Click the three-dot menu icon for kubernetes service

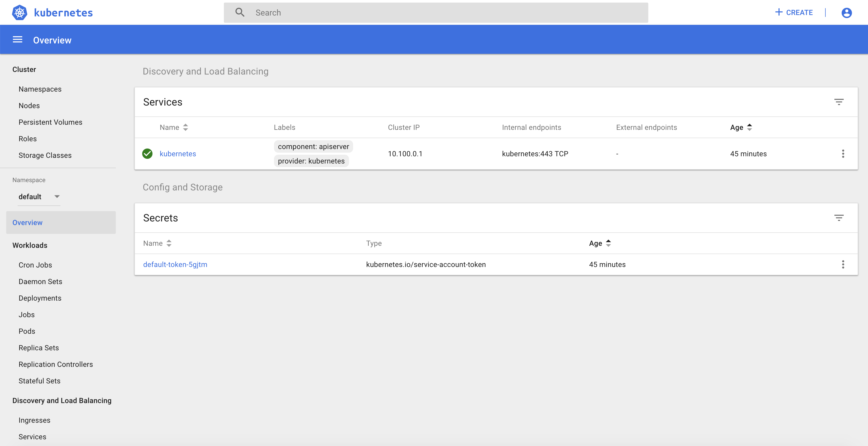843,154
